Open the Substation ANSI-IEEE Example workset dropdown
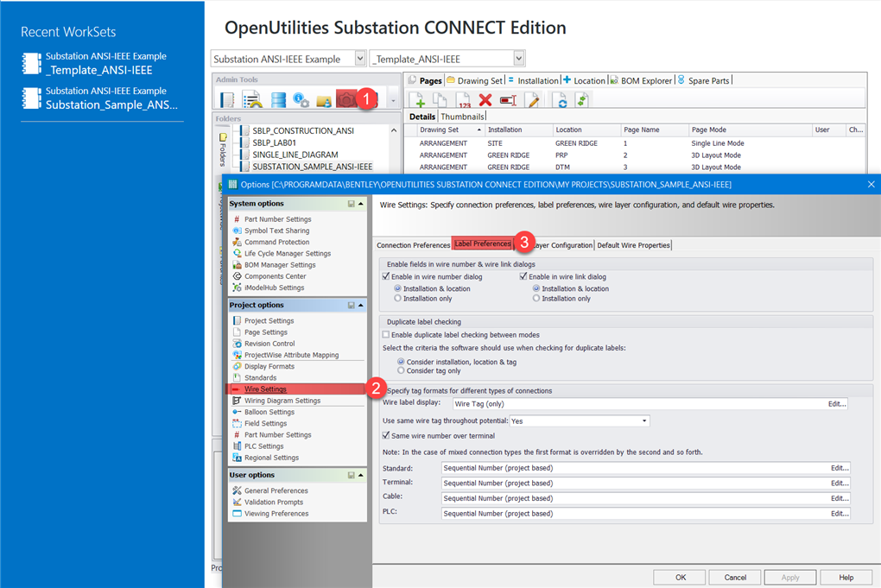This screenshot has width=881, height=588. point(361,58)
